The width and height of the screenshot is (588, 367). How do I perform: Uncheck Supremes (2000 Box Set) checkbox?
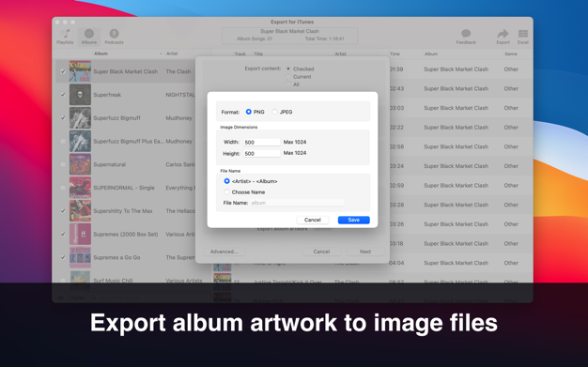[63, 234]
